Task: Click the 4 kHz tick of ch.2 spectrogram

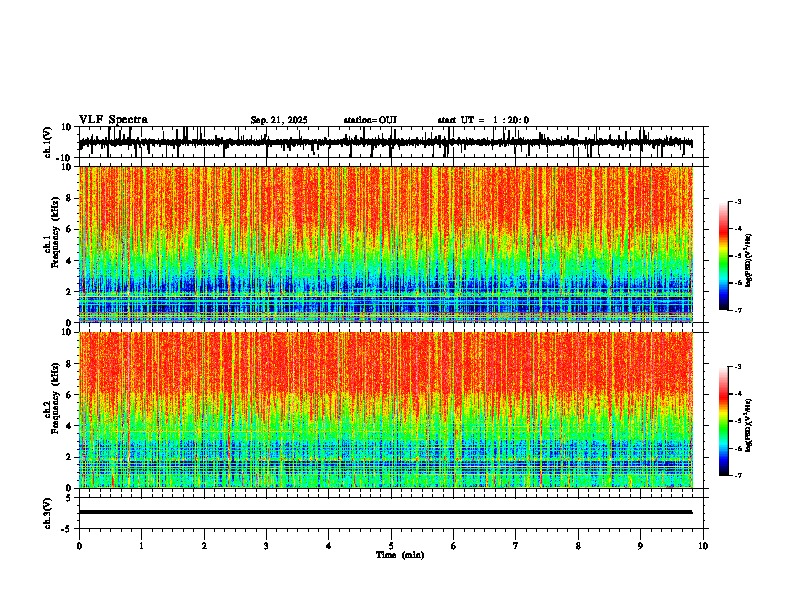Action: click(x=70, y=426)
